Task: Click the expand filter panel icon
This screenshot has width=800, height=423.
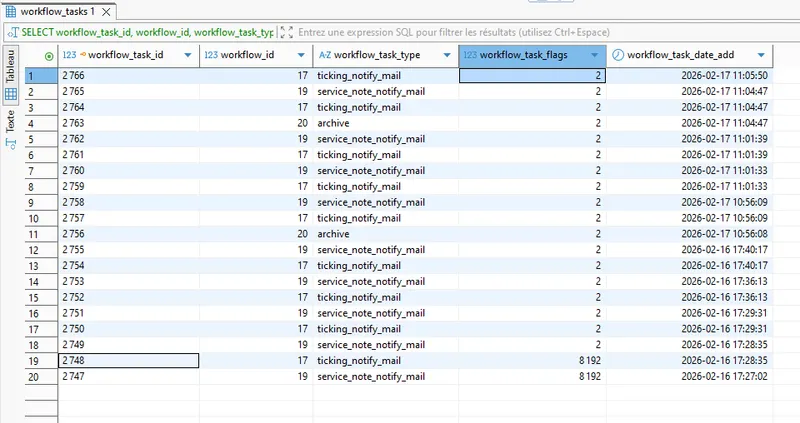Action: pyautogui.click(x=287, y=33)
